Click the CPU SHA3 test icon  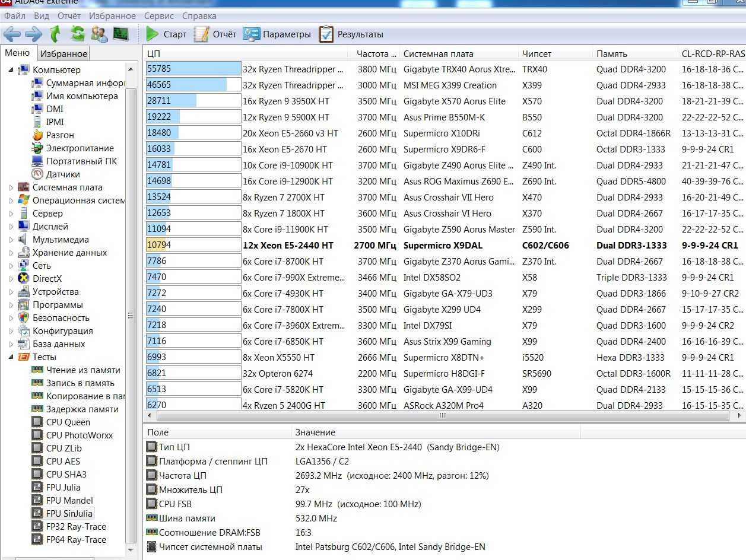37,475
